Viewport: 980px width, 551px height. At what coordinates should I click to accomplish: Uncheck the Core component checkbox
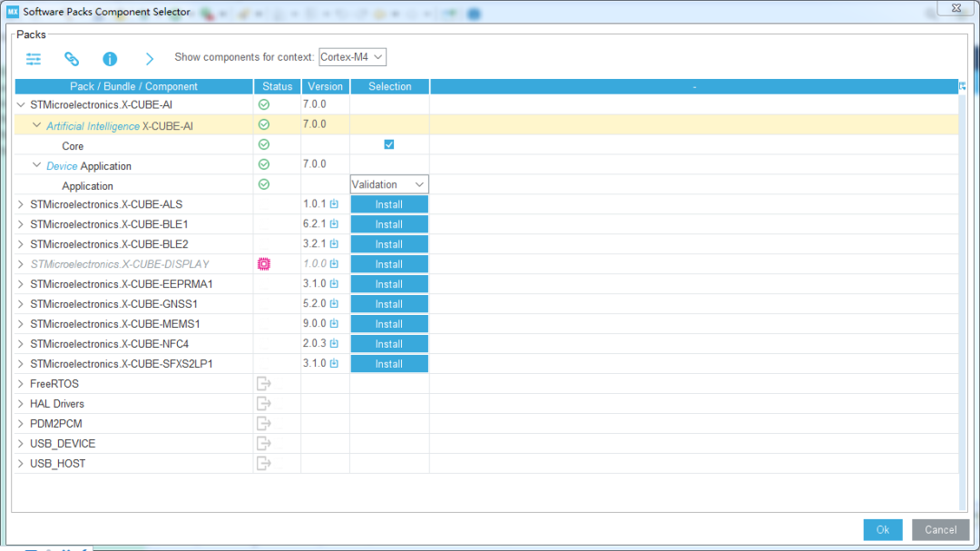pos(388,144)
